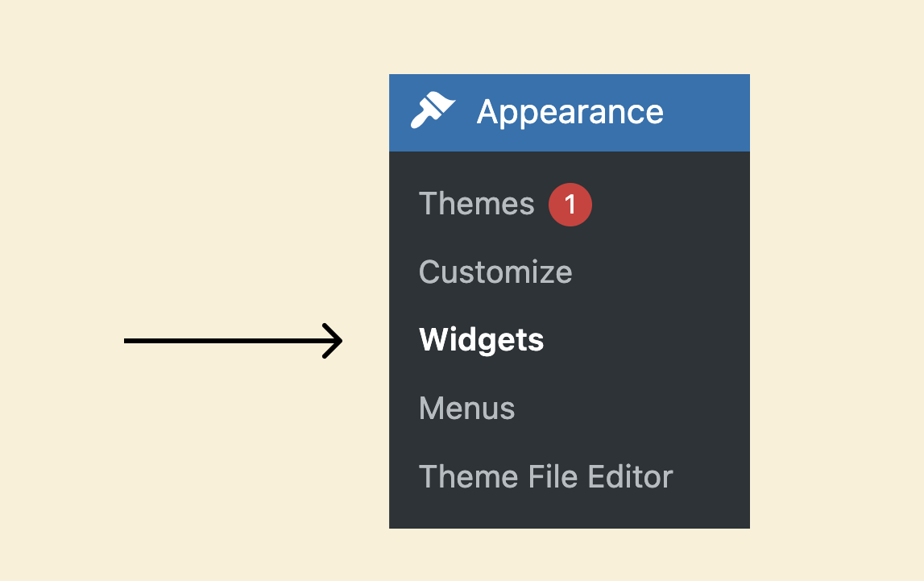This screenshot has width=924, height=581.
Task: Open the Menus submenu item
Action: coord(466,409)
